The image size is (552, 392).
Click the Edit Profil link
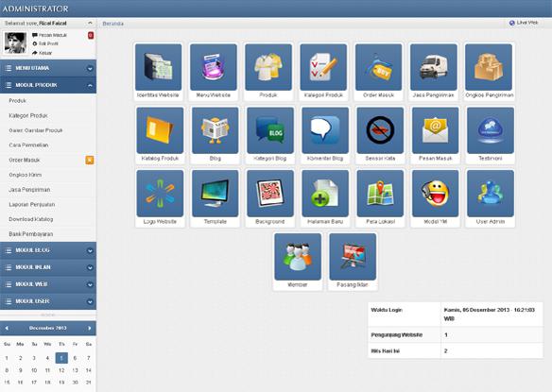pyautogui.click(x=48, y=43)
